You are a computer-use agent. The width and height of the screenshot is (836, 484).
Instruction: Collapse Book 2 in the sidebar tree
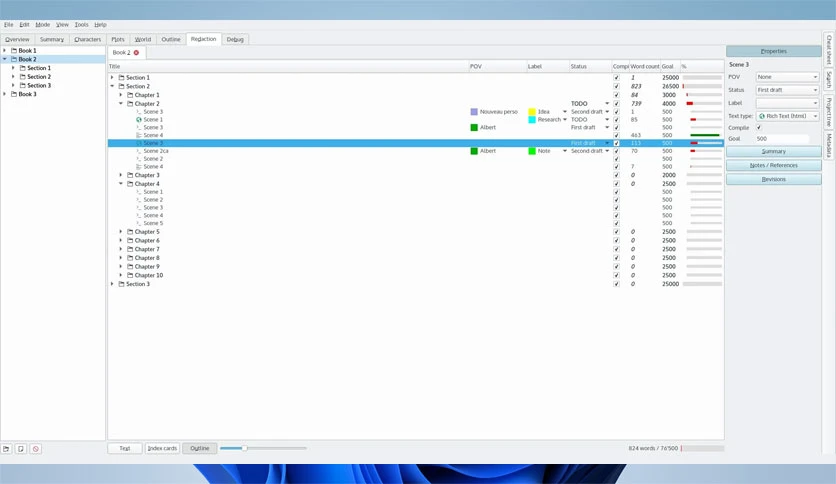point(5,59)
